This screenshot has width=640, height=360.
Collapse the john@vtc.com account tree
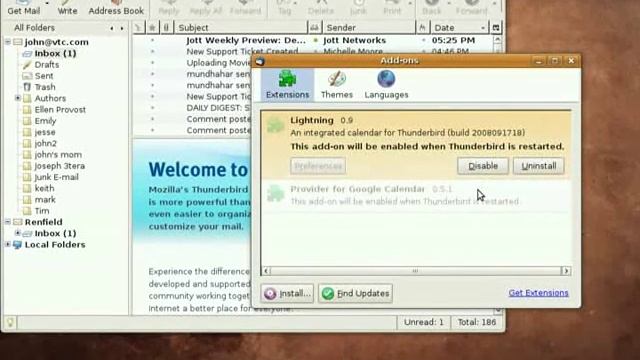(x=8, y=42)
